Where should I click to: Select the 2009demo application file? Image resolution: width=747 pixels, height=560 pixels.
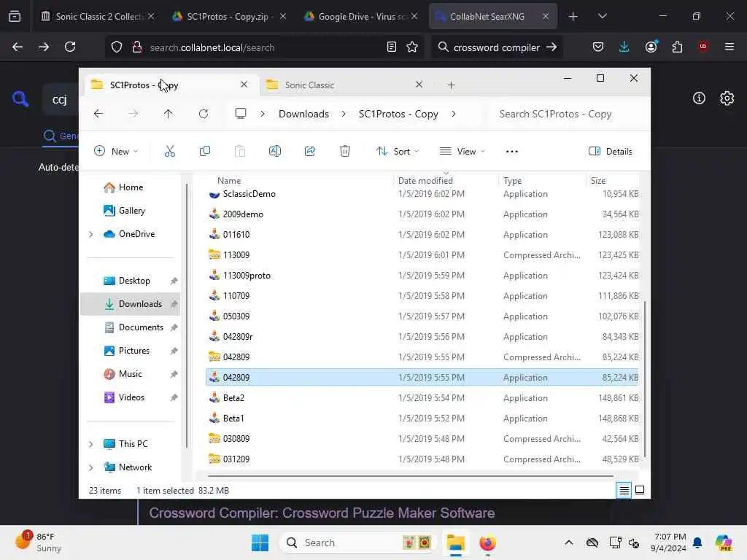pos(423,214)
